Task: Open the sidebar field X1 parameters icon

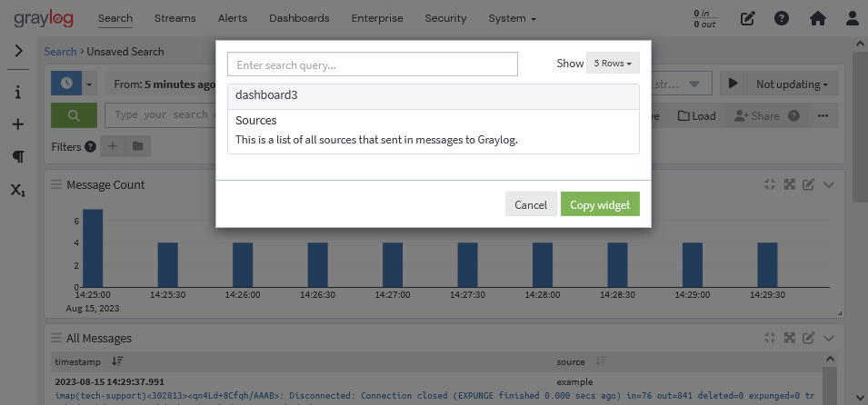Action: click(18, 191)
